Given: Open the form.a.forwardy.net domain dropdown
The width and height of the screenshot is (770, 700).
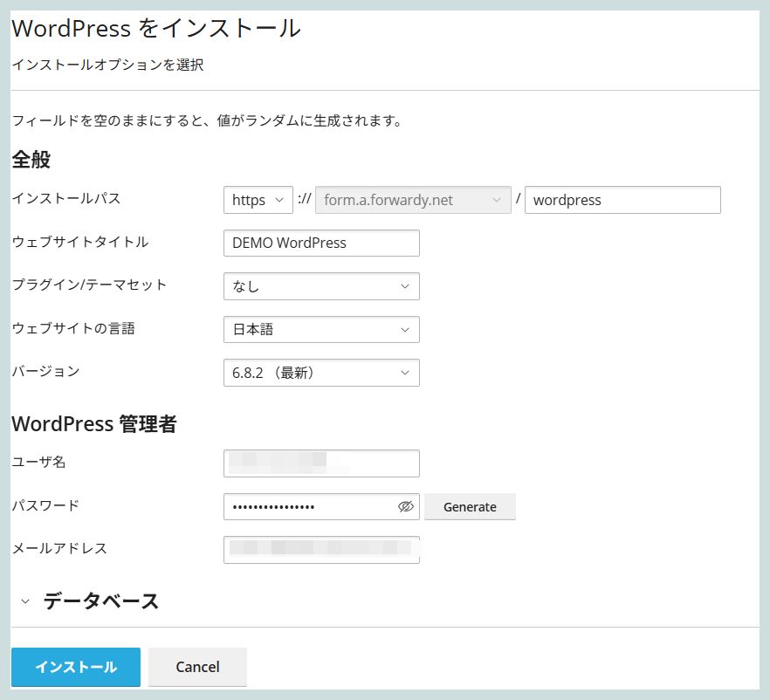Looking at the screenshot, I should [x=413, y=200].
